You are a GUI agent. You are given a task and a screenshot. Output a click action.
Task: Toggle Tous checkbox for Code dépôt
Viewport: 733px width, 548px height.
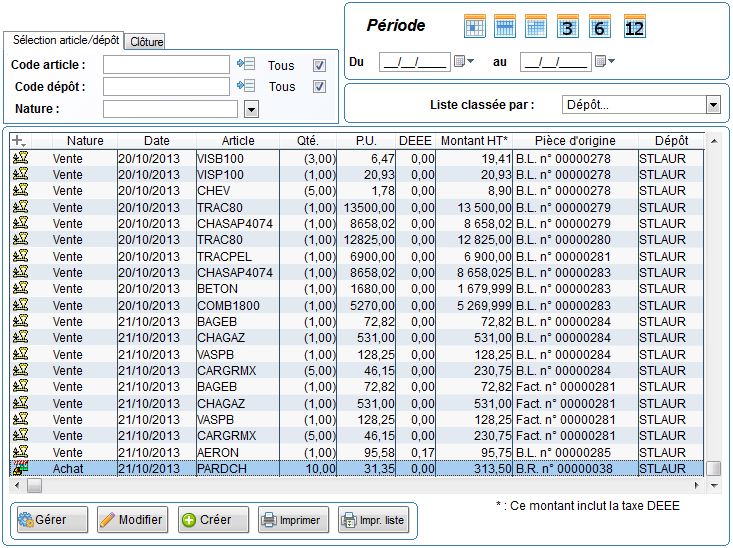click(319, 87)
